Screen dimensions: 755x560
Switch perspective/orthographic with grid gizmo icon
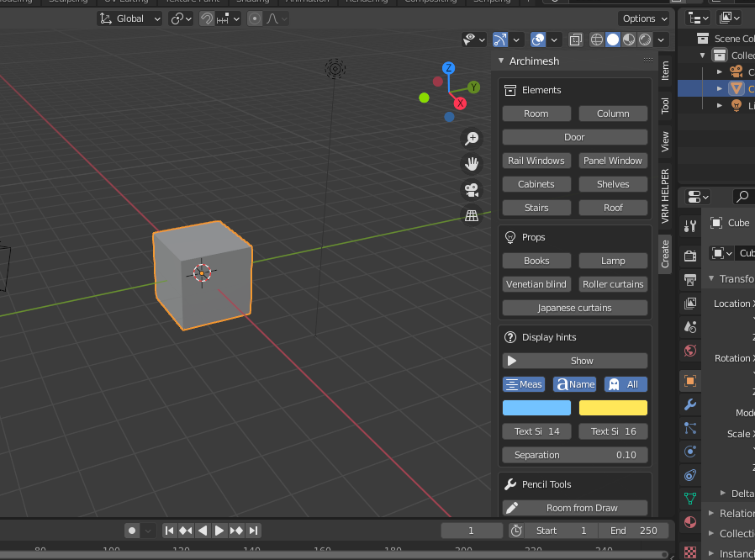point(472,215)
